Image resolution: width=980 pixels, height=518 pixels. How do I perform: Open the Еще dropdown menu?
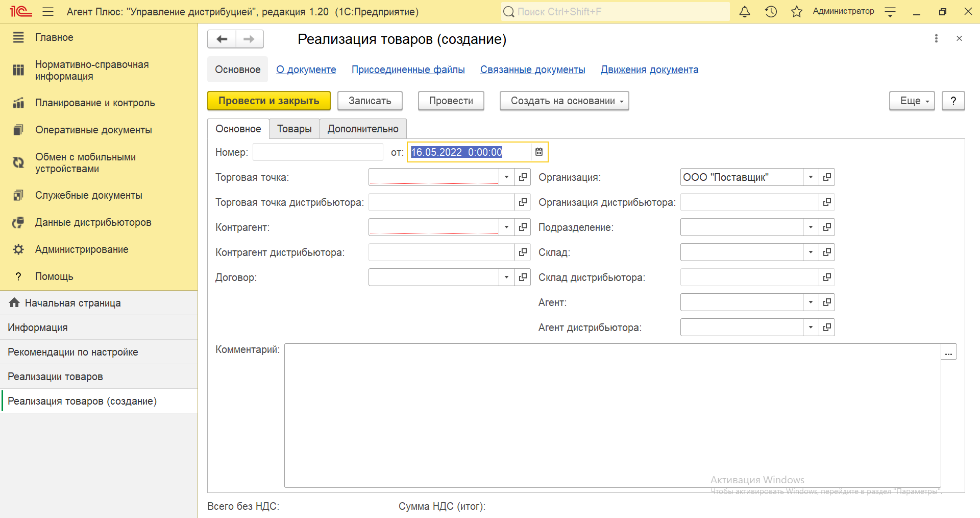tap(912, 101)
